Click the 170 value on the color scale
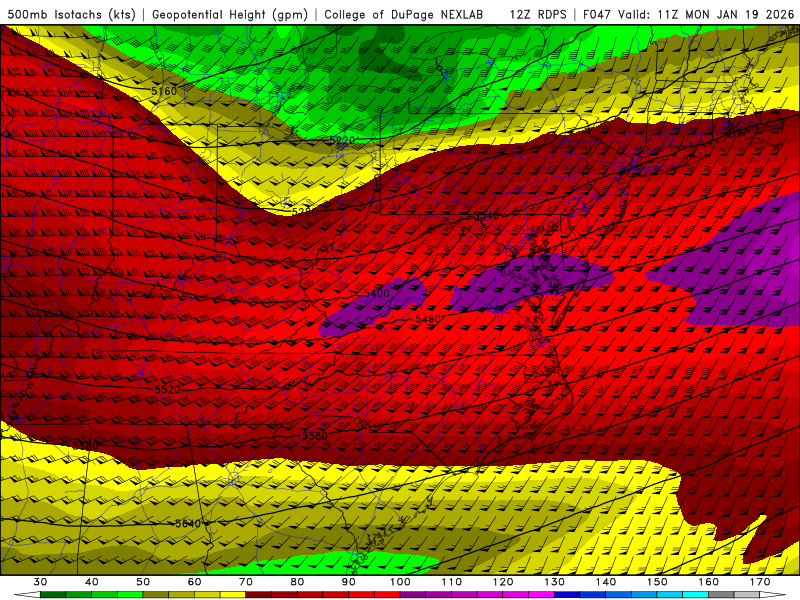Screen dimensions: 800x600 point(760,582)
